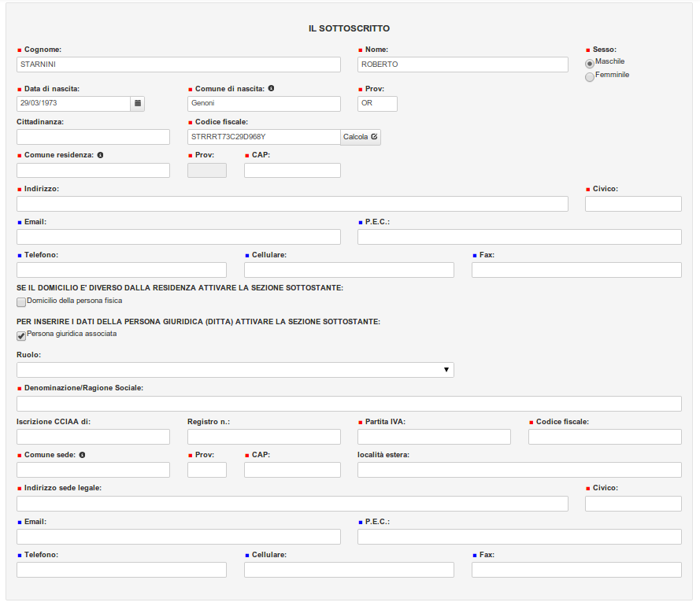Focus the personal Email input field
The image size is (700, 606).
pyautogui.click(x=179, y=237)
